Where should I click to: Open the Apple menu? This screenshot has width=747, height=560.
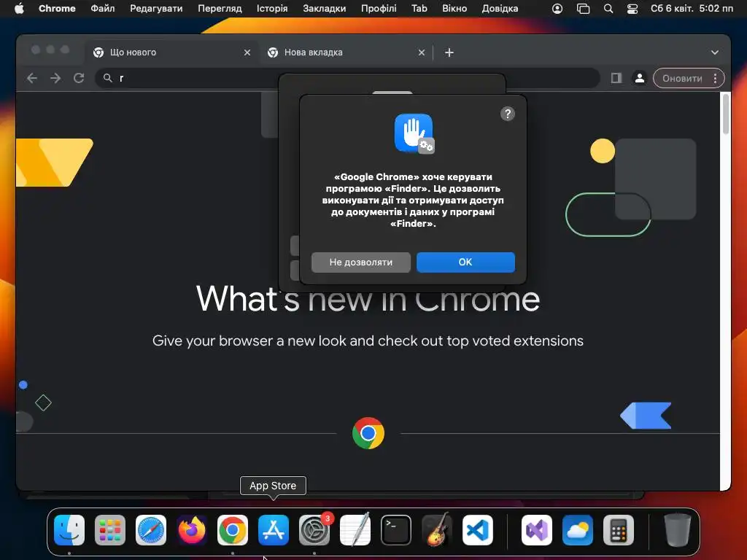[x=19, y=9]
